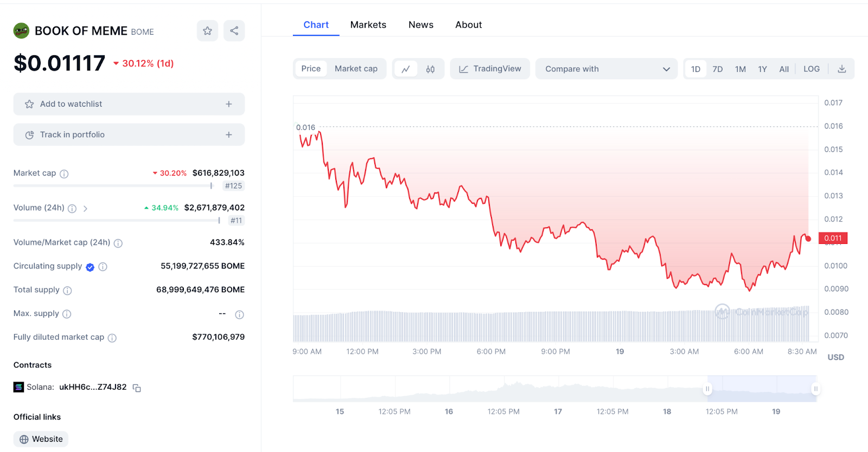The image size is (868, 452).
Task: Copy the Solana contract address
Action: click(137, 388)
